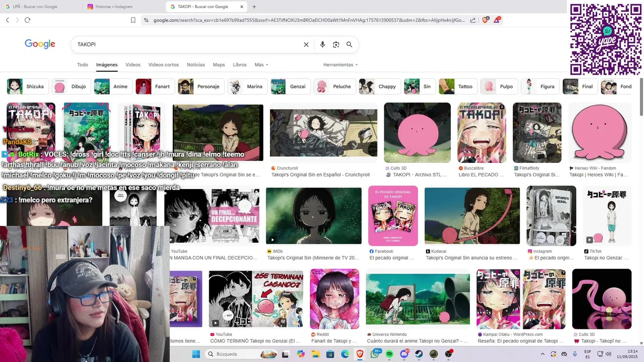This screenshot has width=644, height=362.
Task: Open Brave Shields lion icon
Action: (x=486, y=20)
